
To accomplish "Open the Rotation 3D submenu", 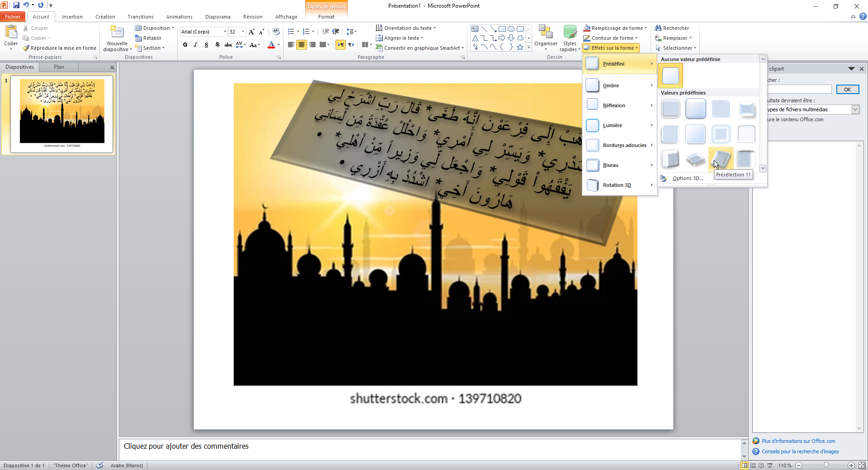I will (x=619, y=185).
